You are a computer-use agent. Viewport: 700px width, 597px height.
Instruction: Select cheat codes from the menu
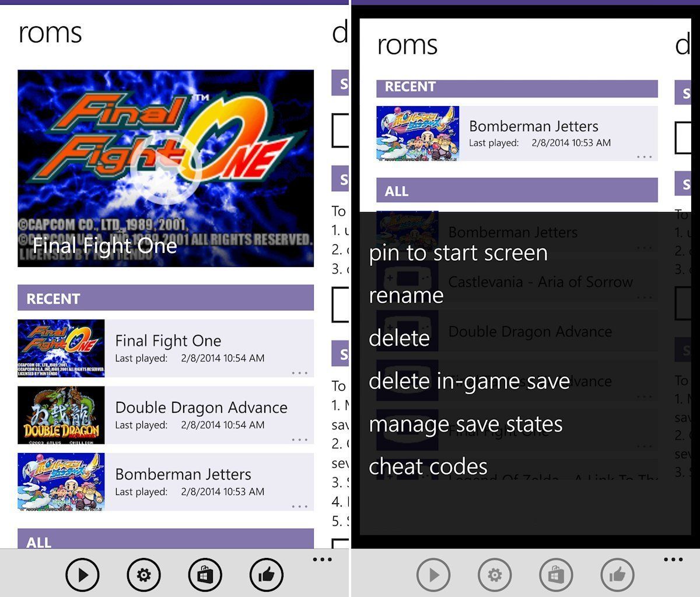click(428, 466)
